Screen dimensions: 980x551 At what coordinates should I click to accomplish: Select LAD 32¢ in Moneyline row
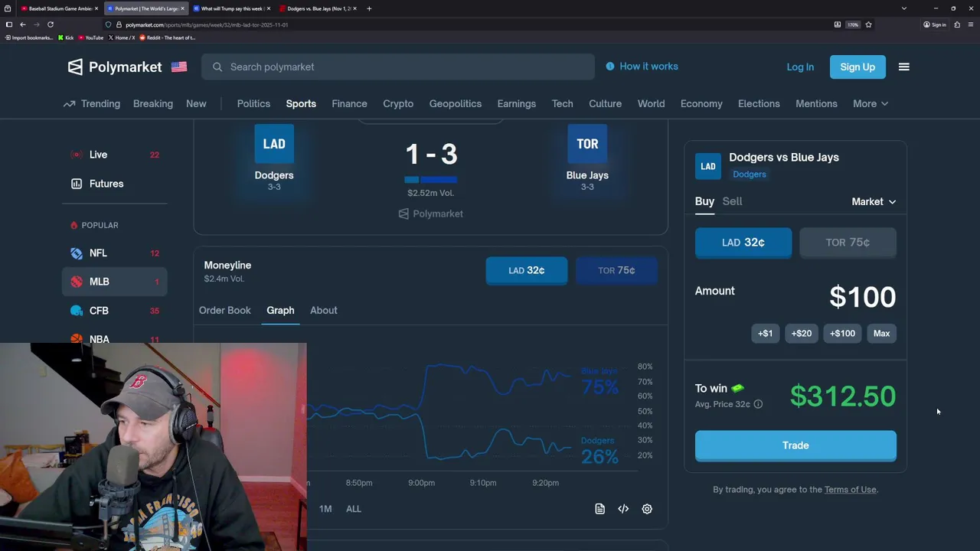pos(527,270)
